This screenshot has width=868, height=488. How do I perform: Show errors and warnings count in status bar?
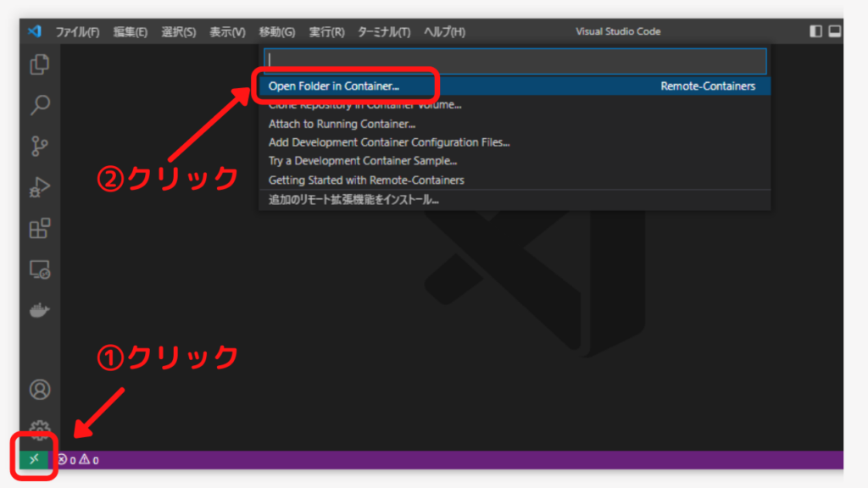[78, 460]
